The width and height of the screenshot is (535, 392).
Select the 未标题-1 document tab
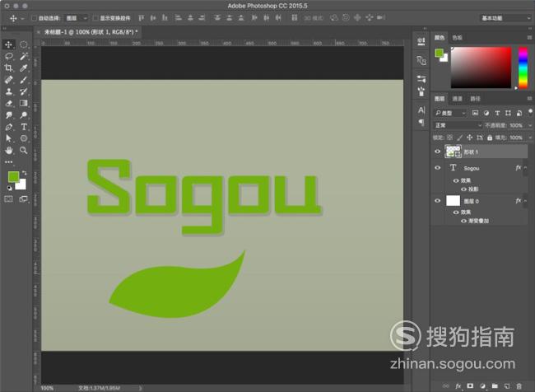[91, 32]
